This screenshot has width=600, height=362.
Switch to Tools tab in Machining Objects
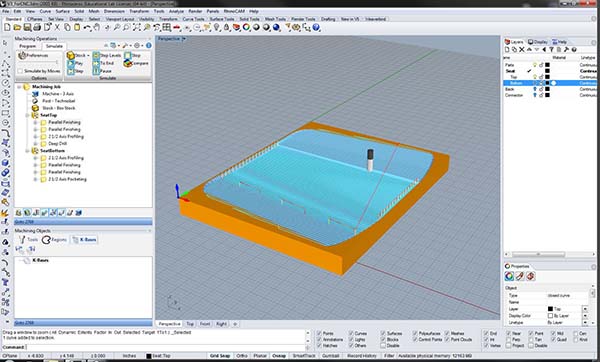28,240
